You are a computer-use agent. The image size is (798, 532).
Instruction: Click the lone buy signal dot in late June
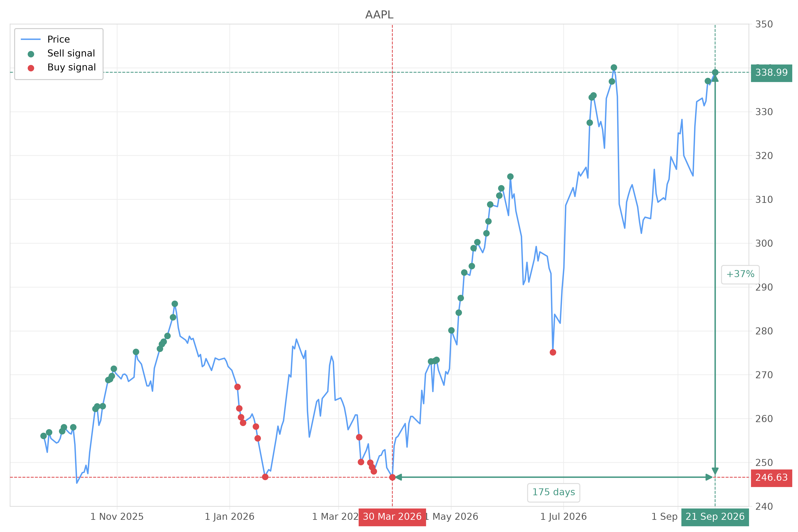click(x=553, y=352)
